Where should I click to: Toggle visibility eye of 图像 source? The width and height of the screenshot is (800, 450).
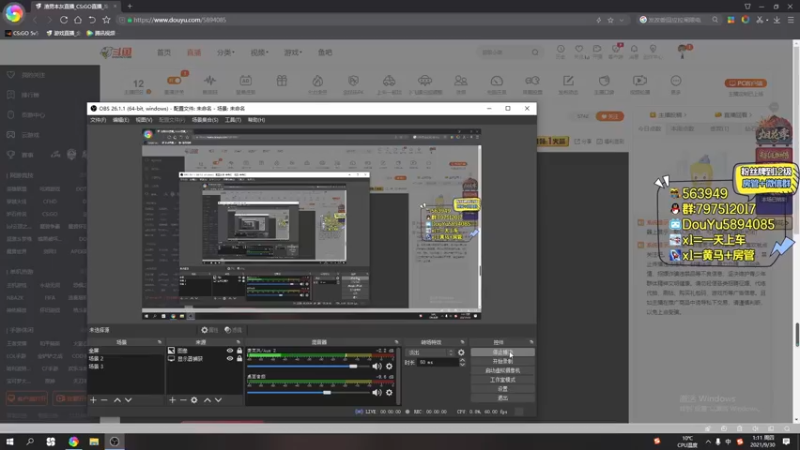tap(230, 351)
